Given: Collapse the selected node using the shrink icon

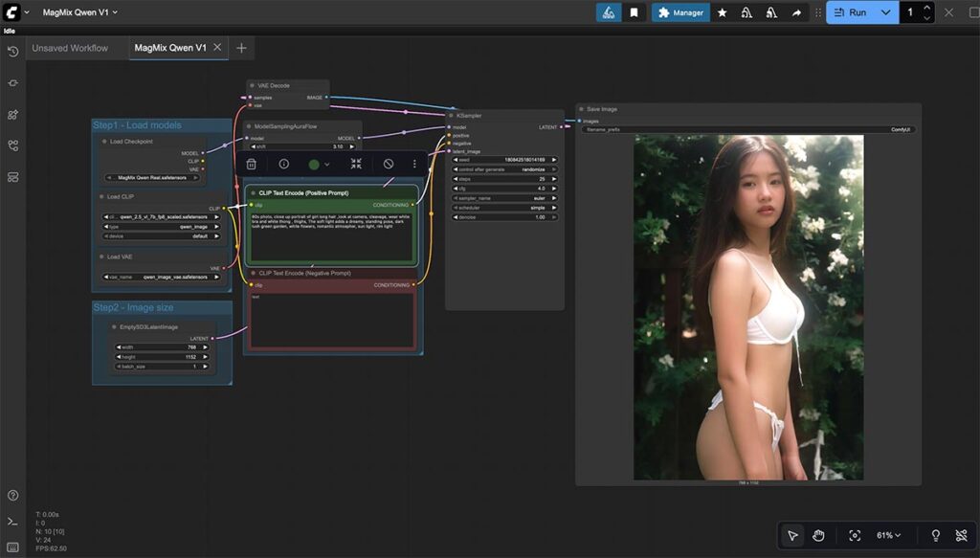Looking at the screenshot, I should tap(356, 164).
